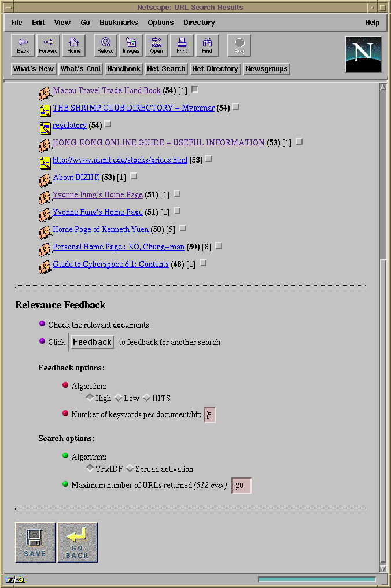Select Spread activation search algorithm

(x=130, y=468)
